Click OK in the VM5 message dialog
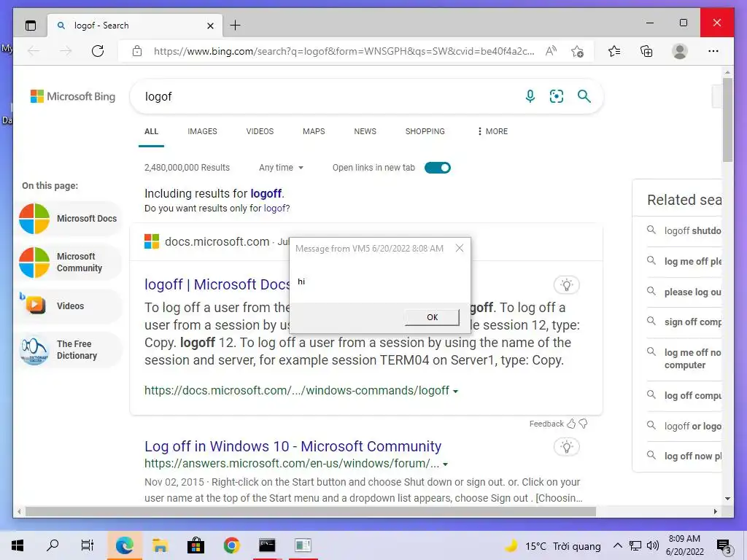 pyautogui.click(x=432, y=317)
